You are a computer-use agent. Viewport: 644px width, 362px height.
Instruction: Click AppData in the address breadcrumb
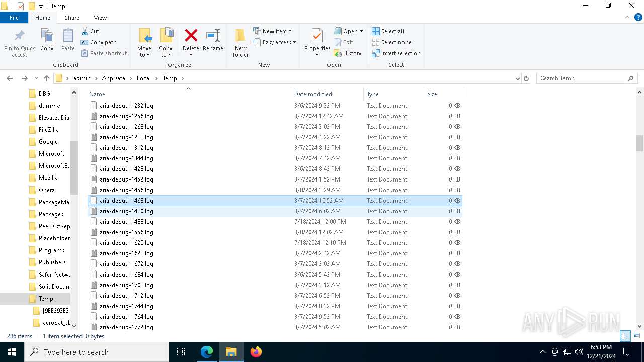tap(113, 78)
